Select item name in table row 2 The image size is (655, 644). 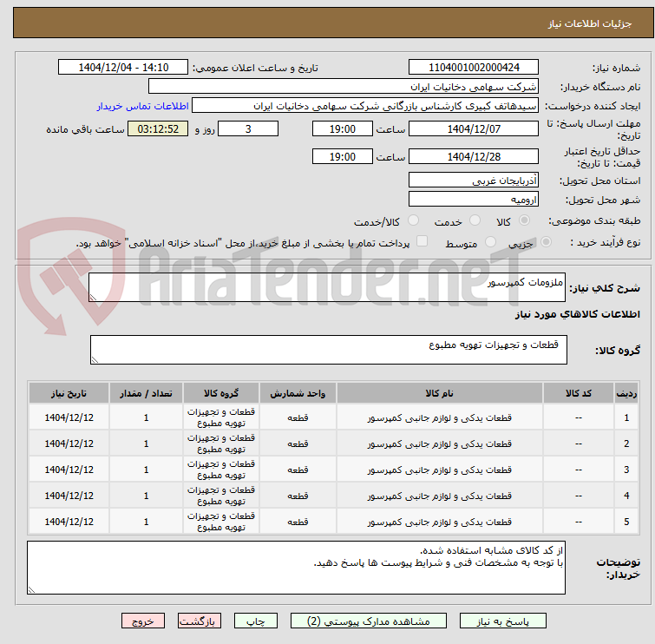440,444
